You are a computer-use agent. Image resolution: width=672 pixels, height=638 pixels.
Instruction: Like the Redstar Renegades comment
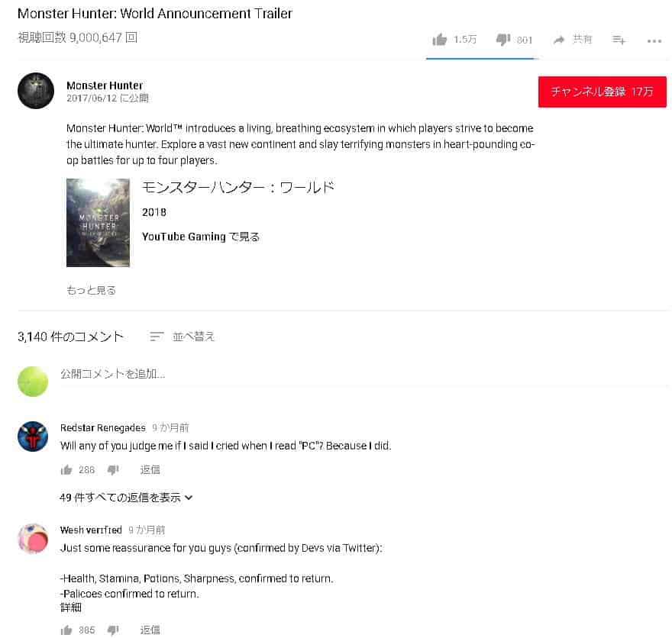66,470
